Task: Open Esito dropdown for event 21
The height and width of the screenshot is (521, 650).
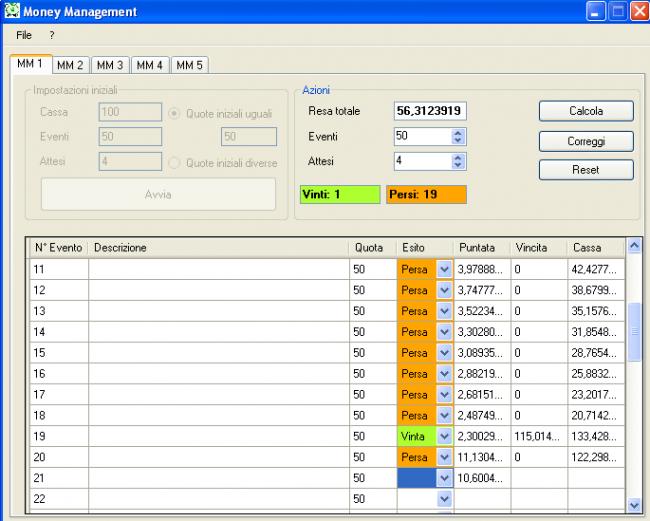Action: (x=444, y=478)
